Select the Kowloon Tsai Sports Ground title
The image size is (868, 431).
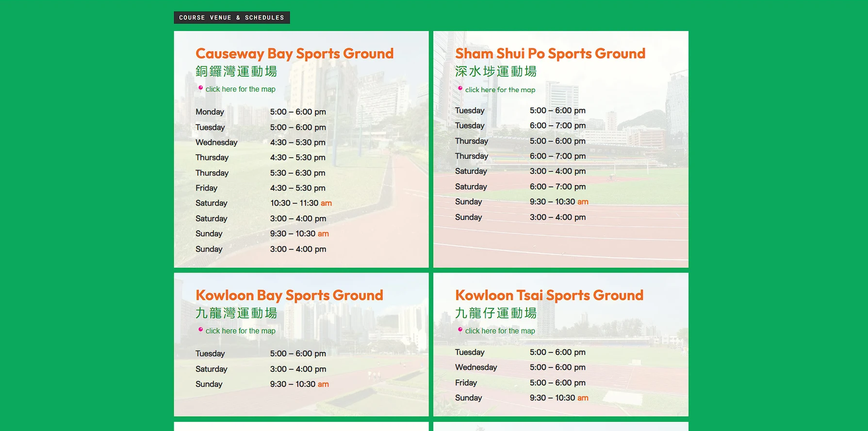549,295
